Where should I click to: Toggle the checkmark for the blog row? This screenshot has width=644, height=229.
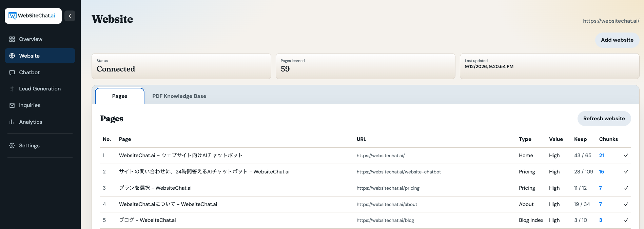coord(626,220)
